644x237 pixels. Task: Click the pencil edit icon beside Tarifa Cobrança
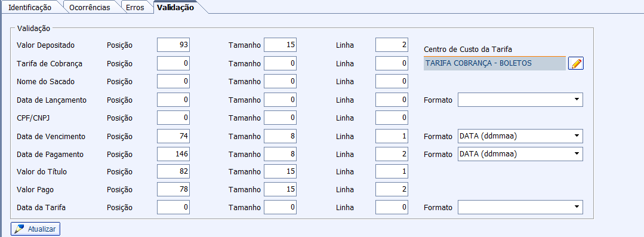pos(576,64)
